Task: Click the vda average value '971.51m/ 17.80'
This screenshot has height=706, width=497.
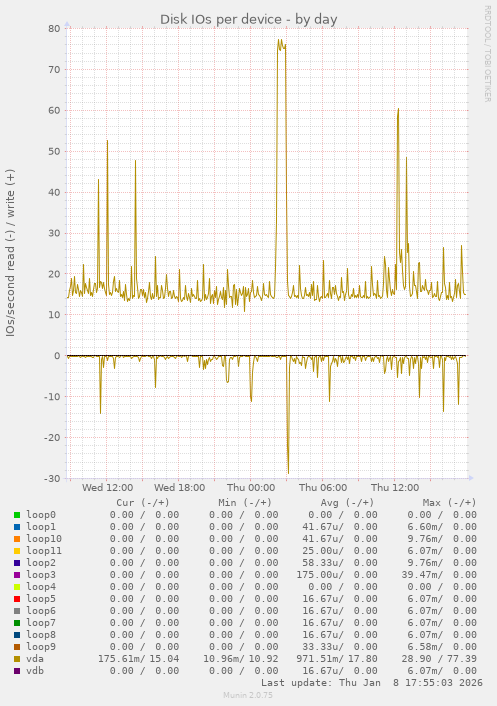Action: 337,659
